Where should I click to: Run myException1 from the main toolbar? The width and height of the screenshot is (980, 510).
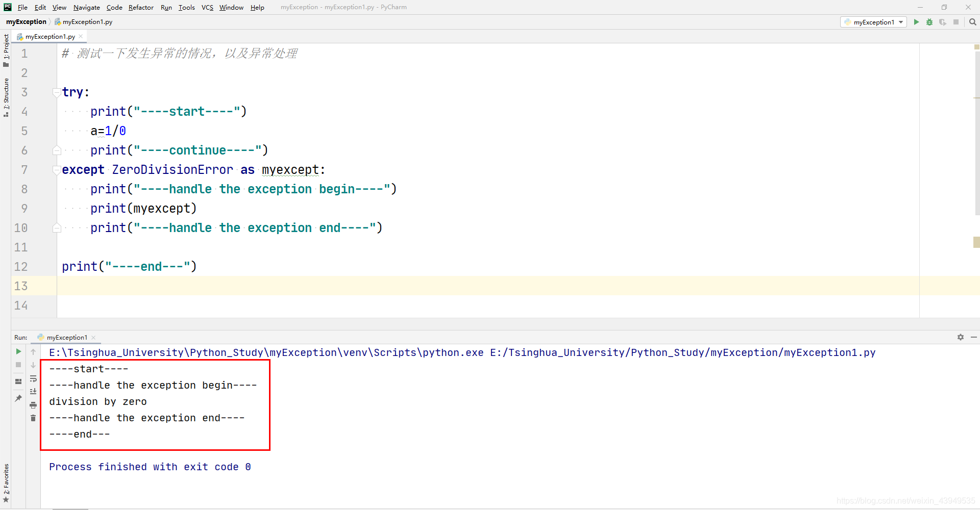[916, 22]
